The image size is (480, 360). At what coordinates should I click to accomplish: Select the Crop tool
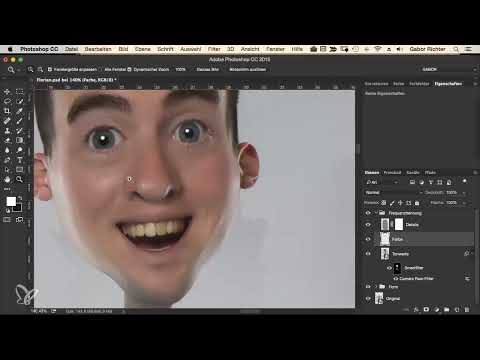[7, 111]
